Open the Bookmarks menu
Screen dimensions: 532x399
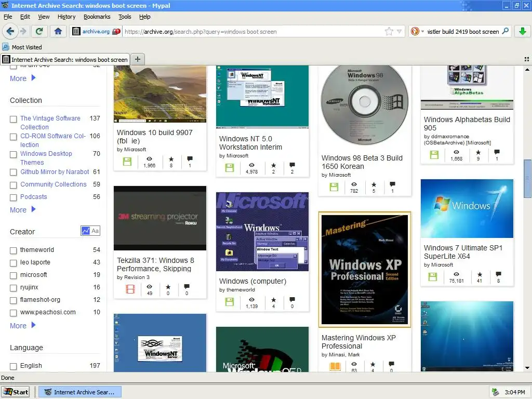tap(97, 17)
